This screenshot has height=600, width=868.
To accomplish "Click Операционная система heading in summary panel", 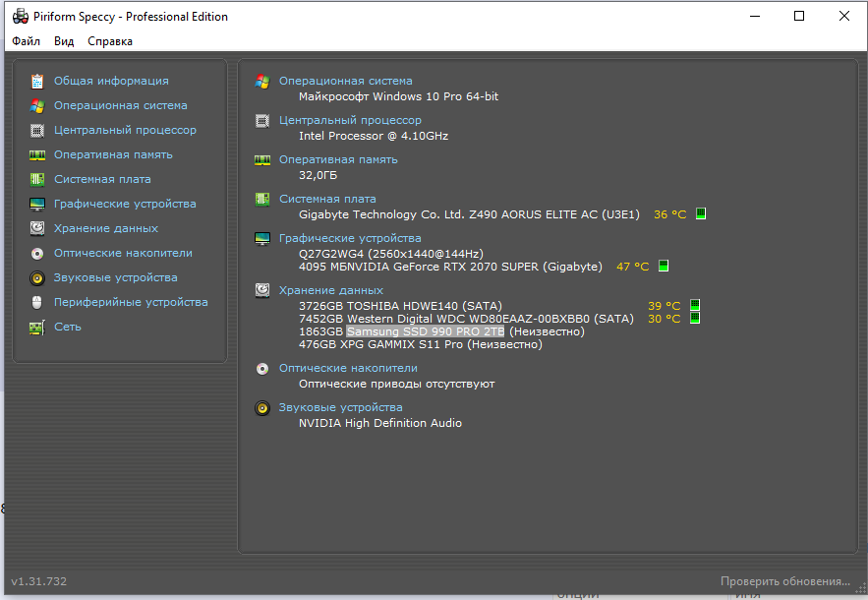I will pyautogui.click(x=345, y=81).
